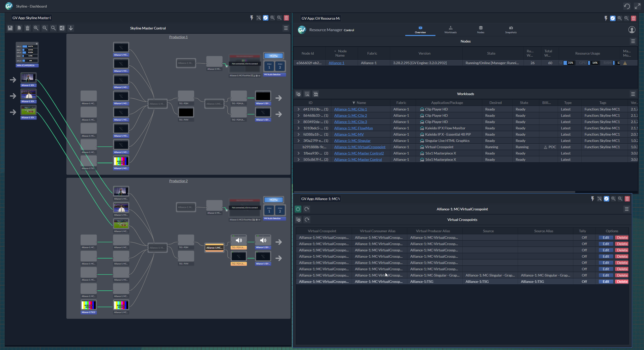The height and width of the screenshot is (350, 644).
Task: Expand the Alliance-1: MC-Clip 1 workload row
Action: 298,109
